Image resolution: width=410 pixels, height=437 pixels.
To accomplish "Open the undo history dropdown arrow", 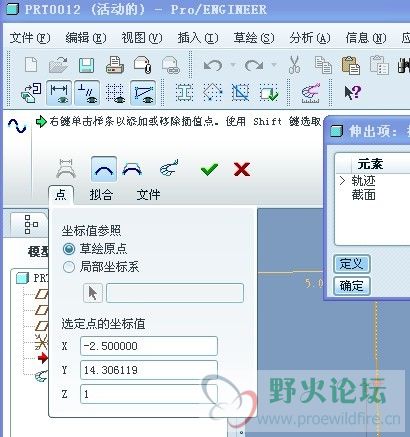I will (233, 64).
